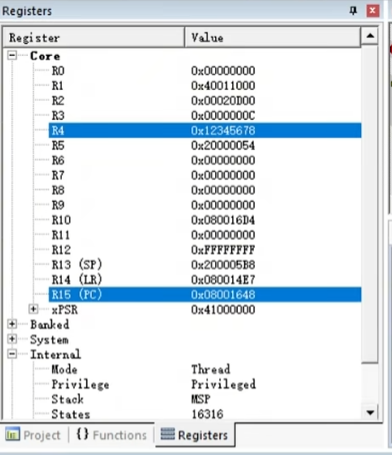
Task: Expand the System registers group
Action: point(12,339)
